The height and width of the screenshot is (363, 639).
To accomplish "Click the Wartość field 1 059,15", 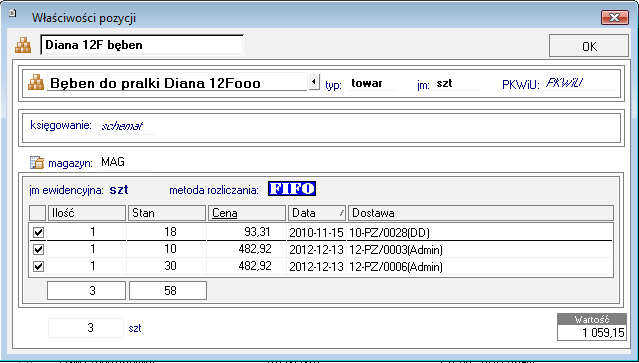I will (x=592, y=332).
